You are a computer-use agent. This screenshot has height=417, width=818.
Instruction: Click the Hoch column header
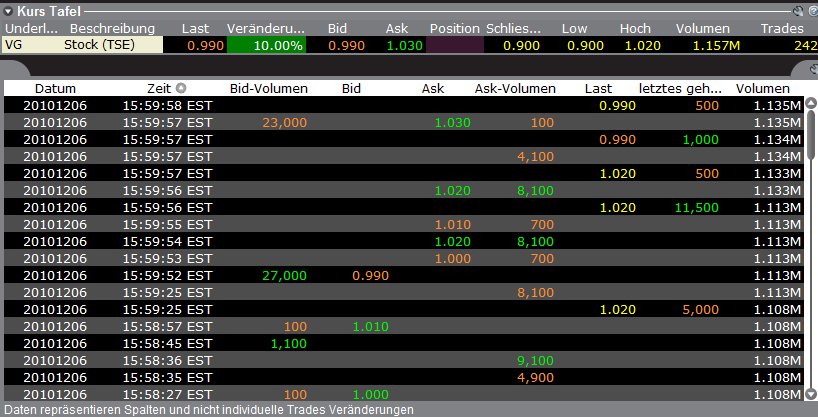635,29
